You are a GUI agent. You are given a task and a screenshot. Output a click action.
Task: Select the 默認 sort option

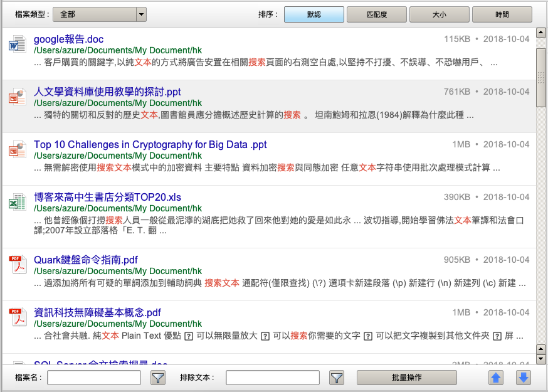(x=314, y=14)
